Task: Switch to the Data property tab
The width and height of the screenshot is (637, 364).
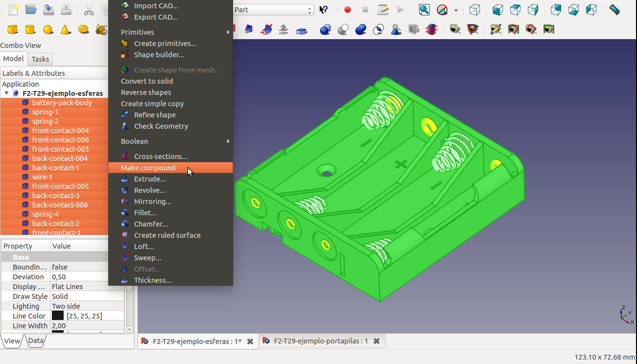Action: coord(36,341)
